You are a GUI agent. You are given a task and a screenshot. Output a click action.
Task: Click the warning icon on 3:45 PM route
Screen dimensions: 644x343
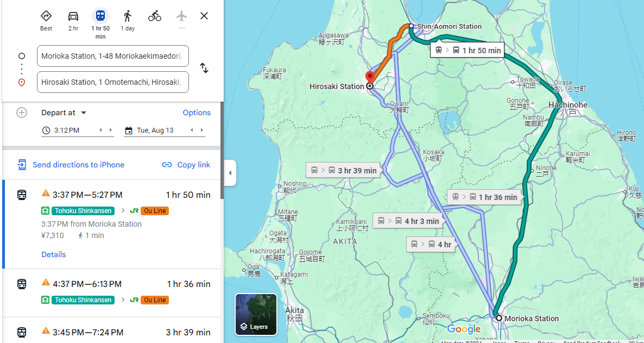pos(46,330)
